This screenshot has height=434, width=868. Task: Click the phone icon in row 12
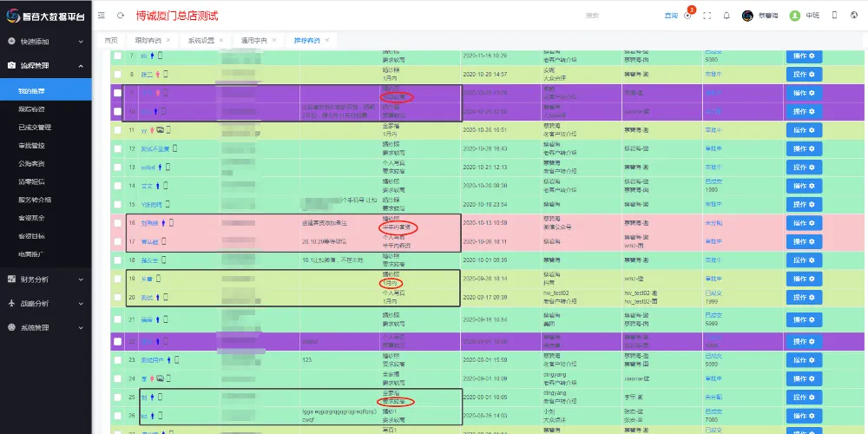tap(174, 148)
